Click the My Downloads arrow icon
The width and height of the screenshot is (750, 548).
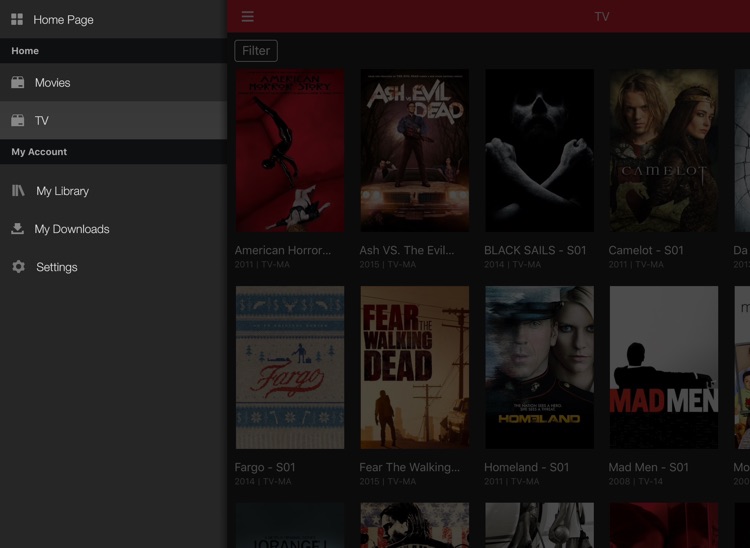click(18, 229)
